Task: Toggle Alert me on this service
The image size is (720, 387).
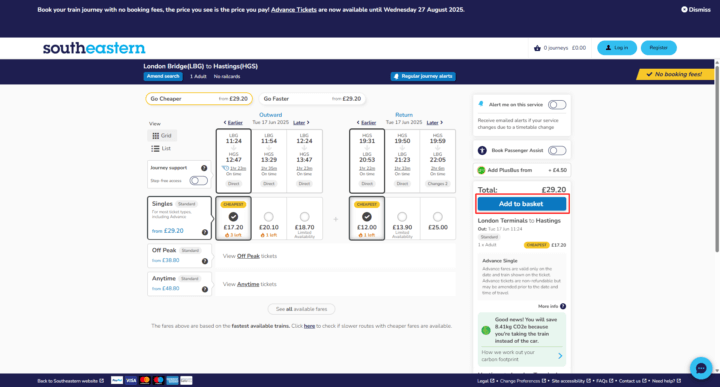Action: coord(557,105)
